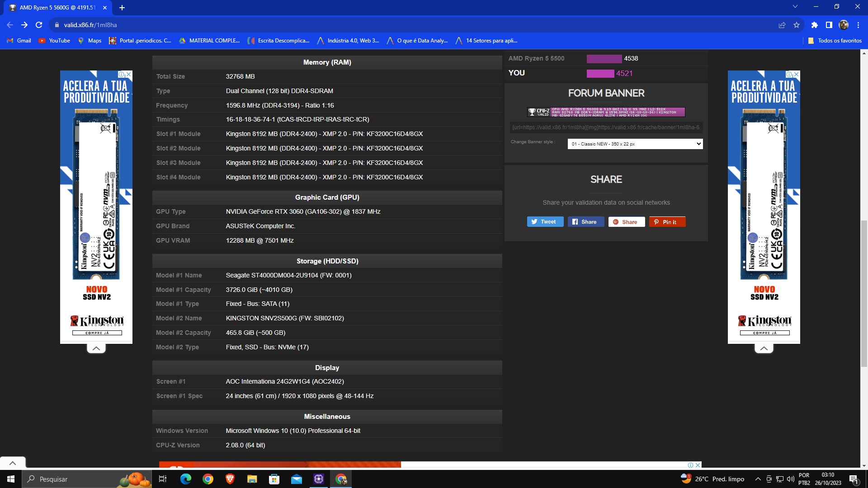Open Chrome's three-dot menu
868x488 pixels.
(858, 25)
